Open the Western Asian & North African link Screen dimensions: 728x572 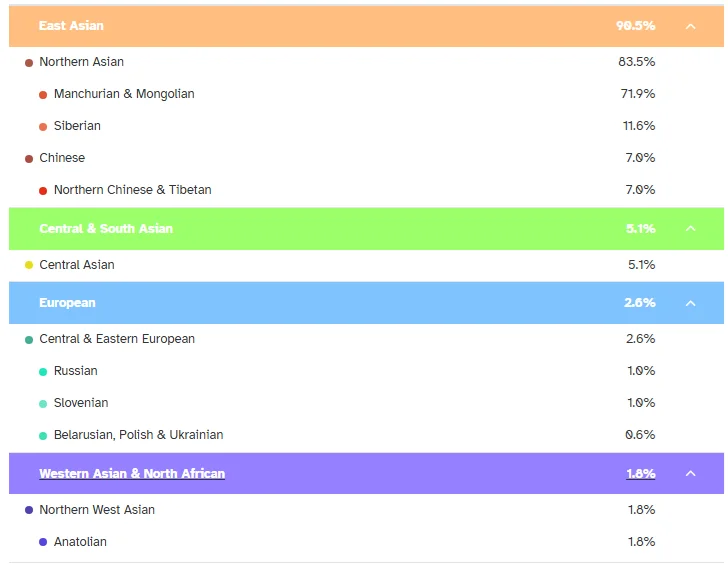pos(132,474)
